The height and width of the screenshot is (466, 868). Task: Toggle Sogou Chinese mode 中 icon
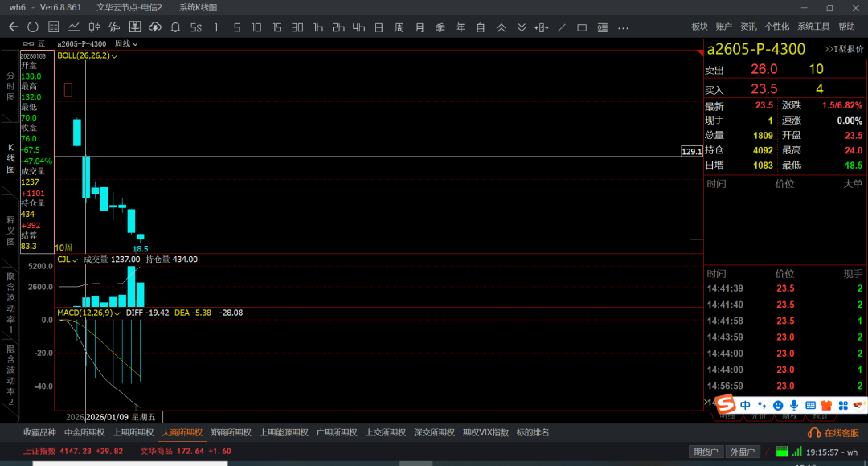click(x=745, y=405)
